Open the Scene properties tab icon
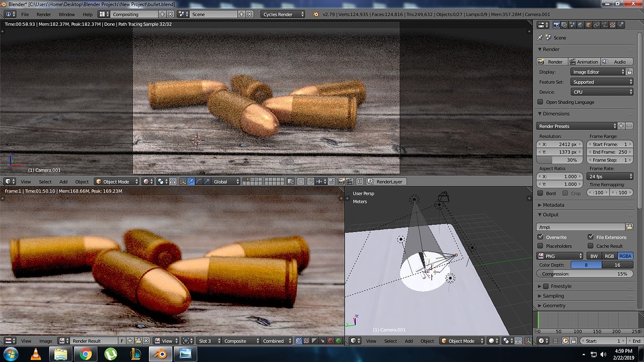 coord(572,25)
